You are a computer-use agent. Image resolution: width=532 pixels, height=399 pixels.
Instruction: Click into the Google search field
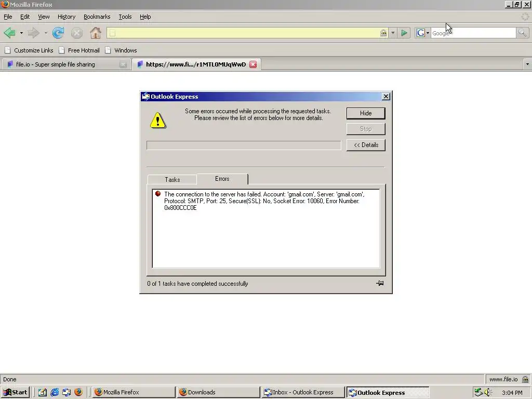pyautogui.click(x=473, y=33)
